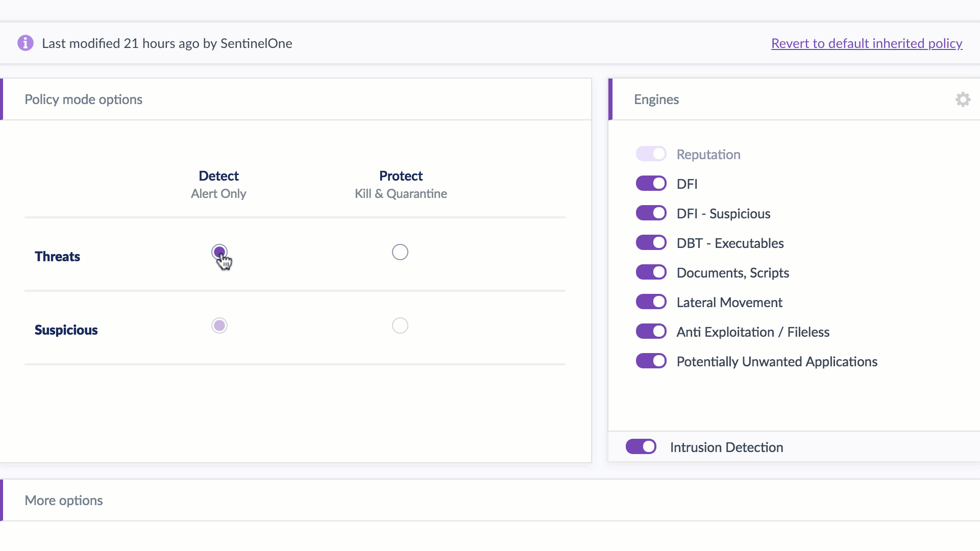Turn off Intrusion Detection switch
Image resolution: width=980 pixels, height=551 pixels.
pos(641,447)
